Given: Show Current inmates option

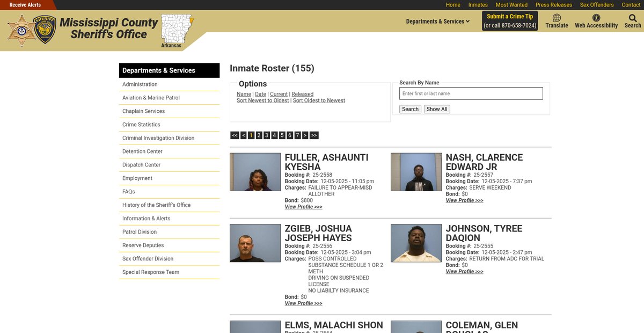Looking at the screenshot, I should 279,94.
